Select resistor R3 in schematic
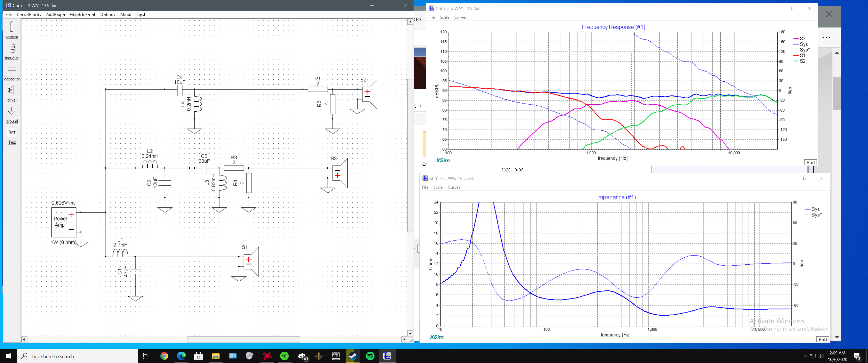 (x=234, y=168)
